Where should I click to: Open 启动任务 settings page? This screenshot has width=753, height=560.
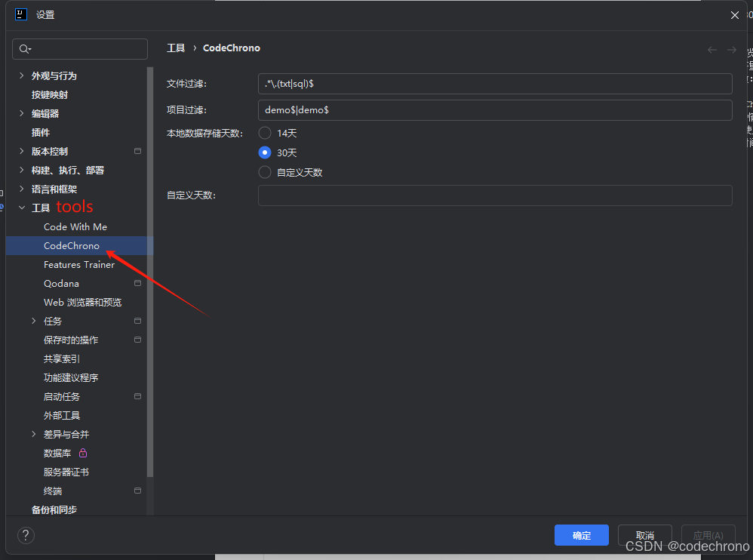[61, 397]
